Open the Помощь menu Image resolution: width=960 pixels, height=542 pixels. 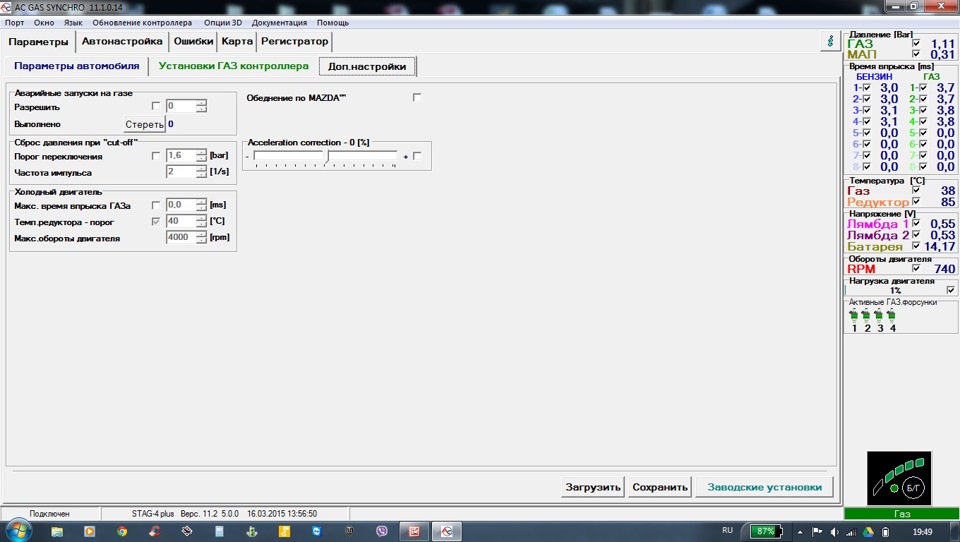click(x=332, y=23)
